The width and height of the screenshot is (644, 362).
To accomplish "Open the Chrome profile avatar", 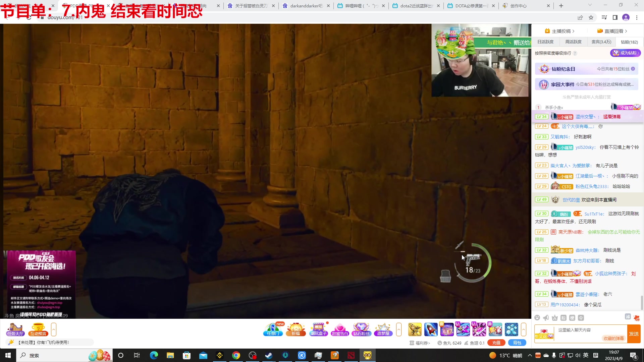I will [x=626, y=17].
